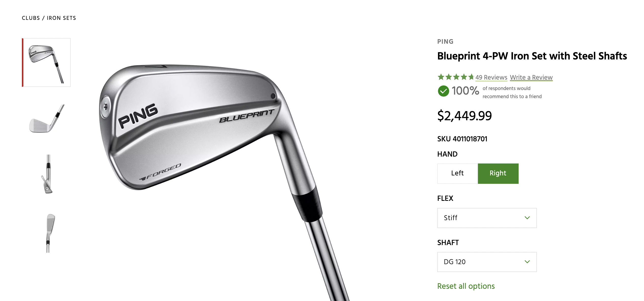
Task: Open the DG 120 shaft dropdown
Action: [487, 262]
